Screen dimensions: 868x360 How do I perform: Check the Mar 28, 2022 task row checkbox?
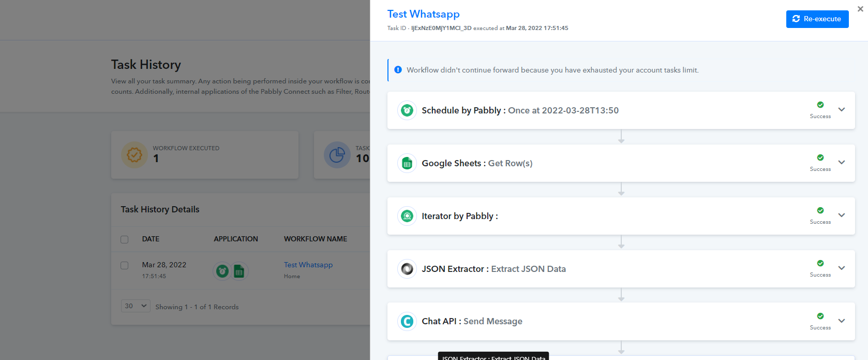(x=124, y=265)
